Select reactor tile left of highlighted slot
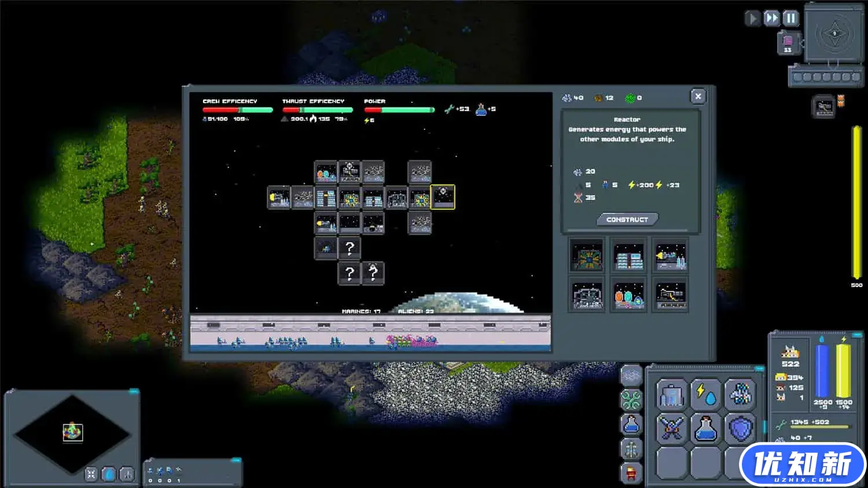 [x=420, y=197]
